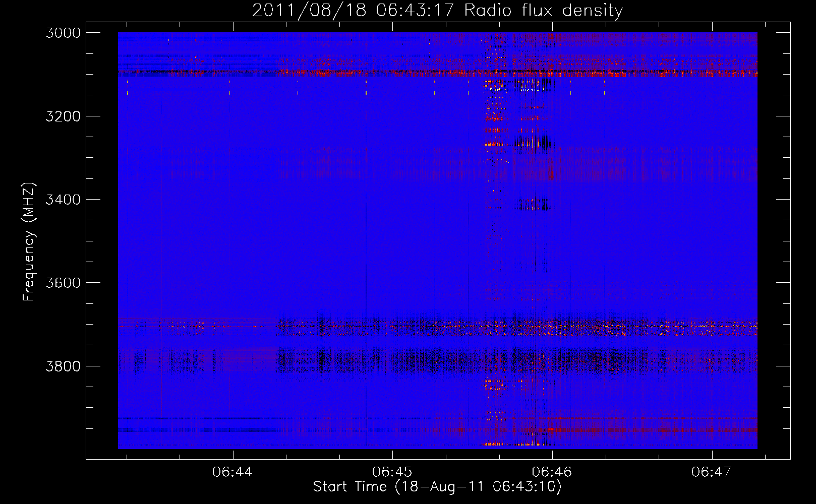Click the "Start Time (18-Aug-11 06:43:10)" label
This screenshot has height=504, width=816.
(x=437, y=487)
